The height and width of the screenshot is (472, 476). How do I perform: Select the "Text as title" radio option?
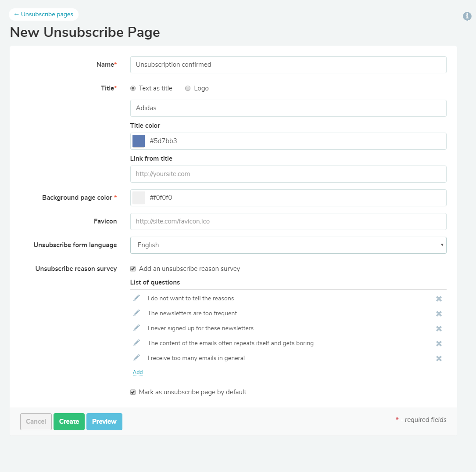132,88
